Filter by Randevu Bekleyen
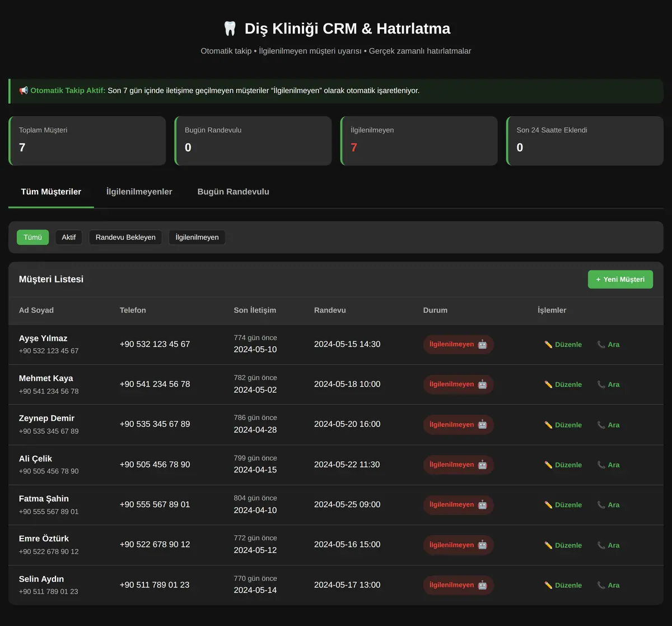This screenshot has width=672, height=626. point(125,237)
